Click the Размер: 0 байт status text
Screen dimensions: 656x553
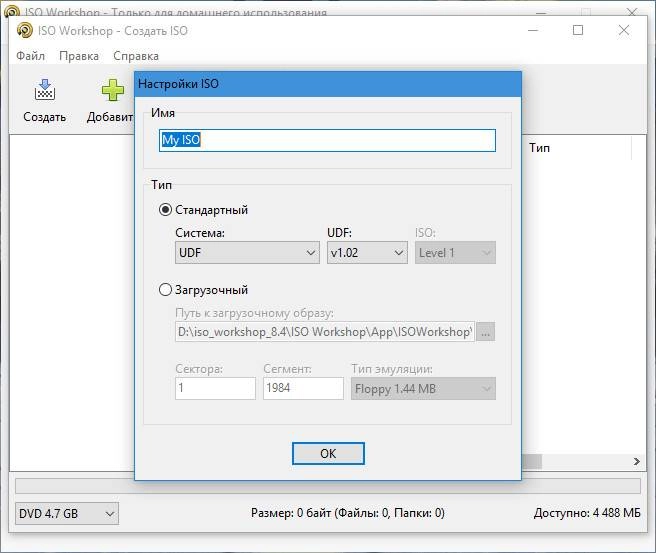tap(348, 513)
